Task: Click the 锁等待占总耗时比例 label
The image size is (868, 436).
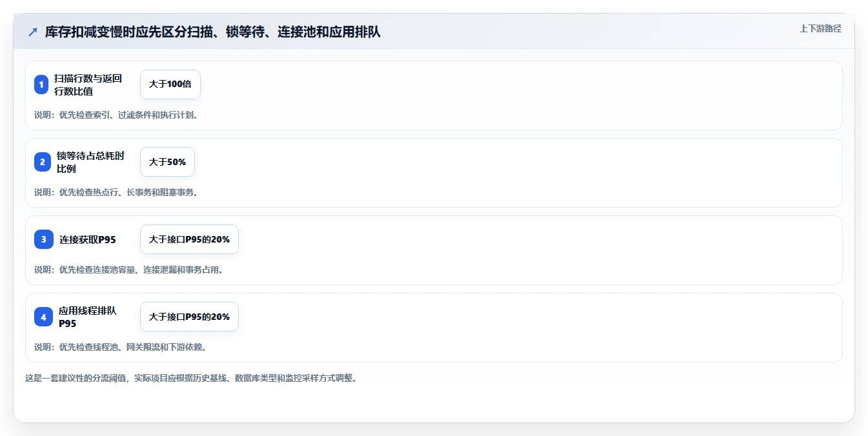Action: coord(90,162)
